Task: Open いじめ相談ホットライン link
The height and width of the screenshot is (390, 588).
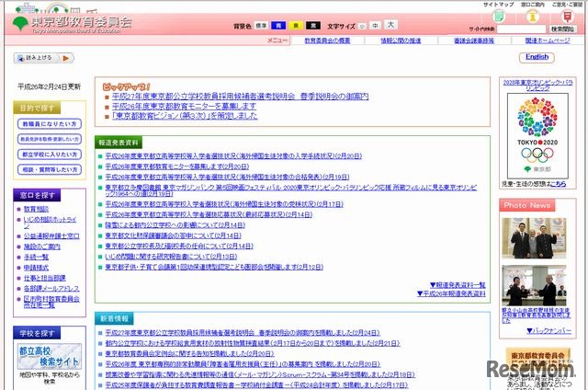Action: [x=50, y=223]
